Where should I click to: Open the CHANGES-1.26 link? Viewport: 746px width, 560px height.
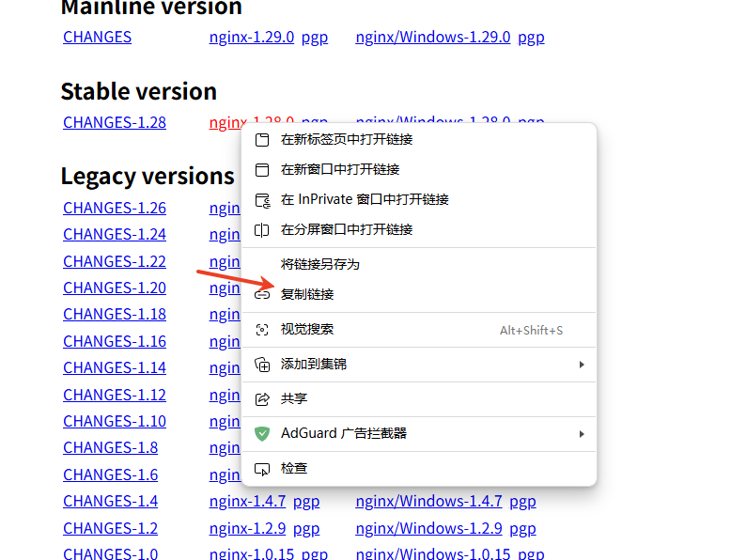115,208
